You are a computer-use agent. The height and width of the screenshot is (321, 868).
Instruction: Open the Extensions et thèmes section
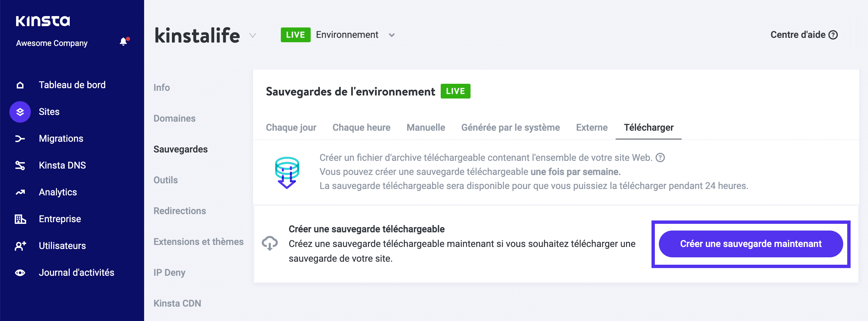point(198,242)
